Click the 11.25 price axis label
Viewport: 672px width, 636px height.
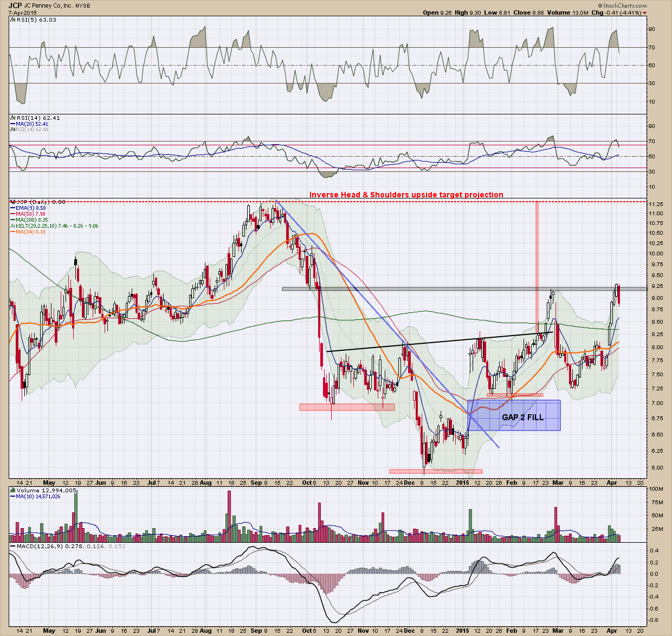(x=655, y=204)
